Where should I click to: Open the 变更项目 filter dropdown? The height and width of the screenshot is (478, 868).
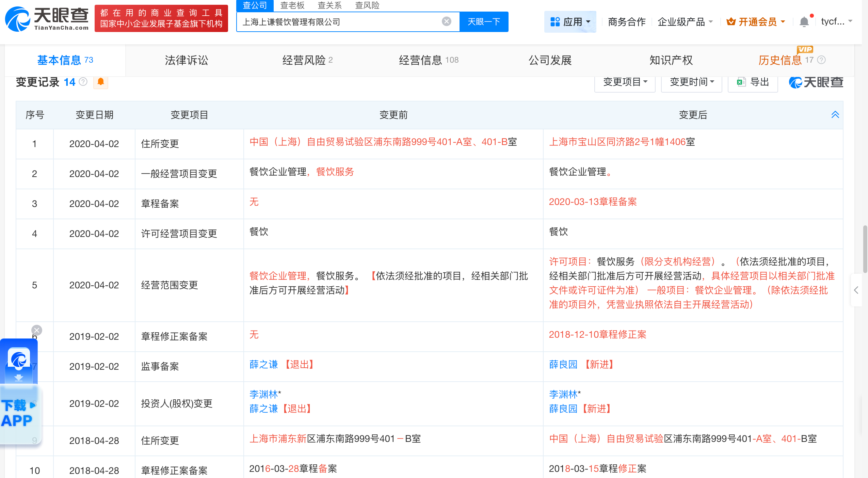coord(625,82)
